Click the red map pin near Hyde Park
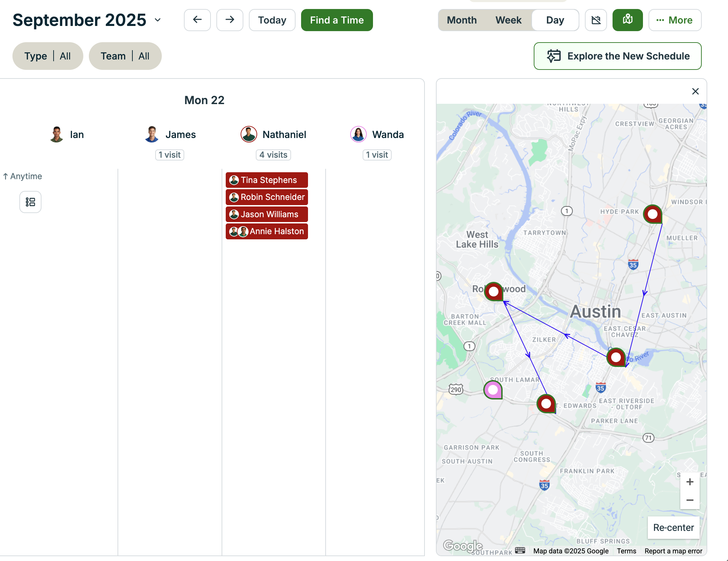 (x=652, y=214)
